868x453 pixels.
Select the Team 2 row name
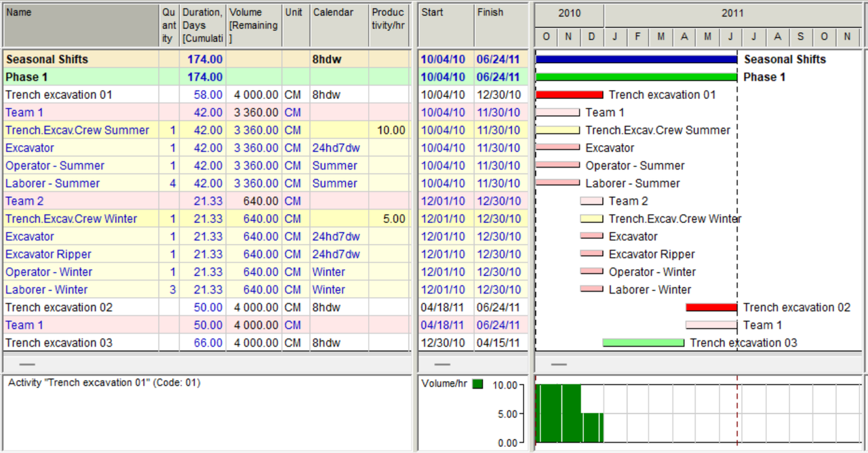24,201
